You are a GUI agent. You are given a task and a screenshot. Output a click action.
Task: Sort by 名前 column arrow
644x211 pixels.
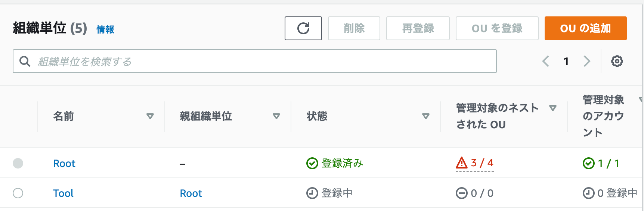click(x=150, y=116)
